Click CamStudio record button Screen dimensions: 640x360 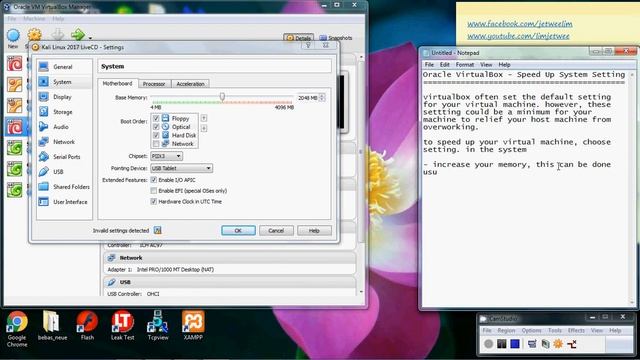(488, 344)
